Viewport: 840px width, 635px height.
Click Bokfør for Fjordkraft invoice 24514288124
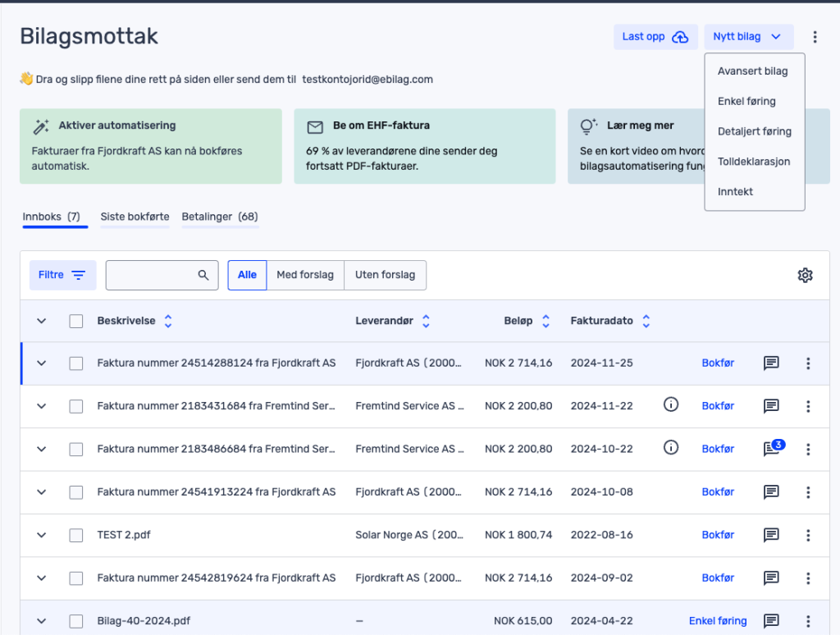pyautogui.click(x=717, y=363)
